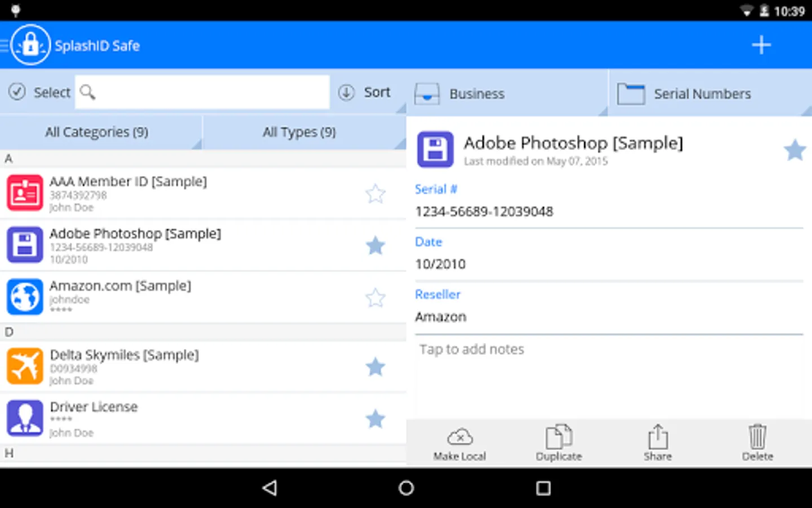Open the SplashID Safe lock logo menu
The height and width of the screenshot is (508, 812).
coord(30,45)
